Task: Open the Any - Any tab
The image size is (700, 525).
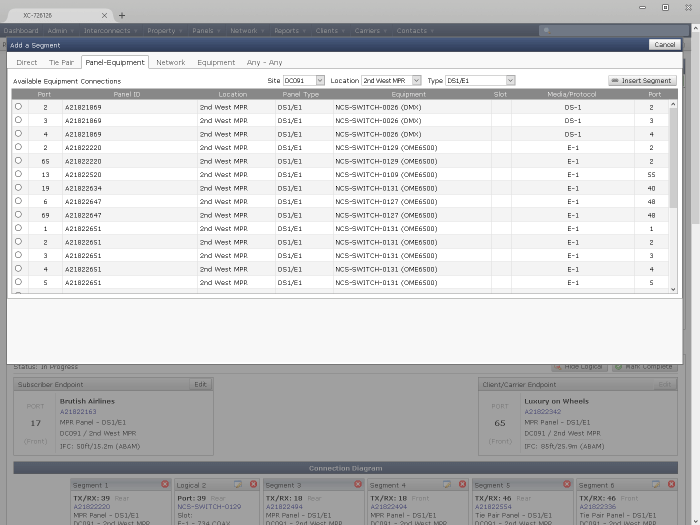Action: [x=264, y=62]
